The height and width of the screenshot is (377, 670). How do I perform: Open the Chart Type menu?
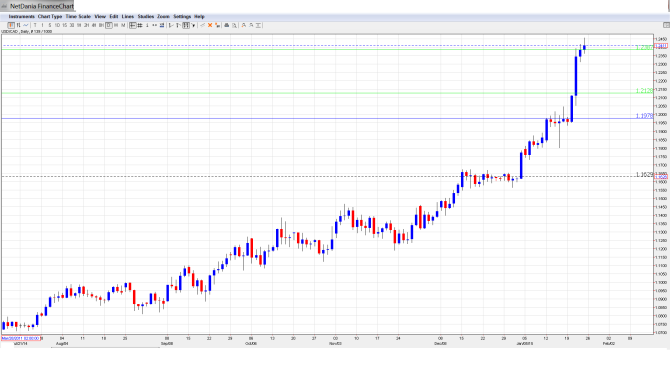pyautogui.click(x=50, y=17)
